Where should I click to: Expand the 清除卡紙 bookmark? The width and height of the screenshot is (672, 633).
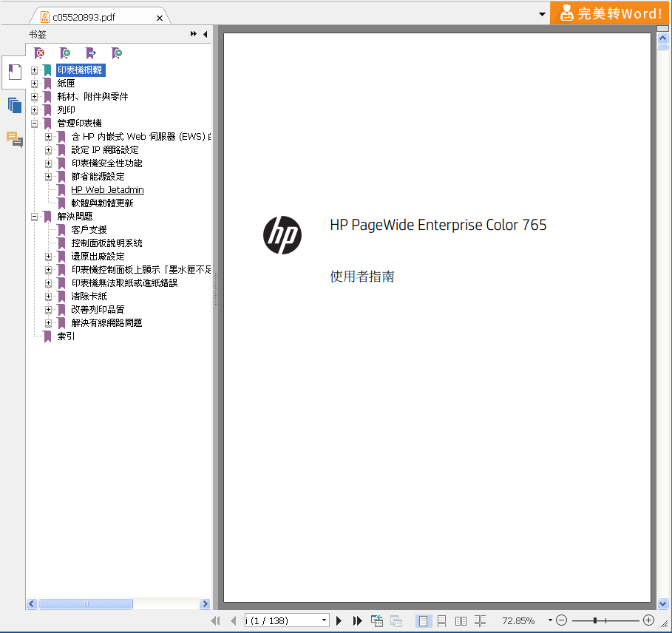[x=49, y=296]
